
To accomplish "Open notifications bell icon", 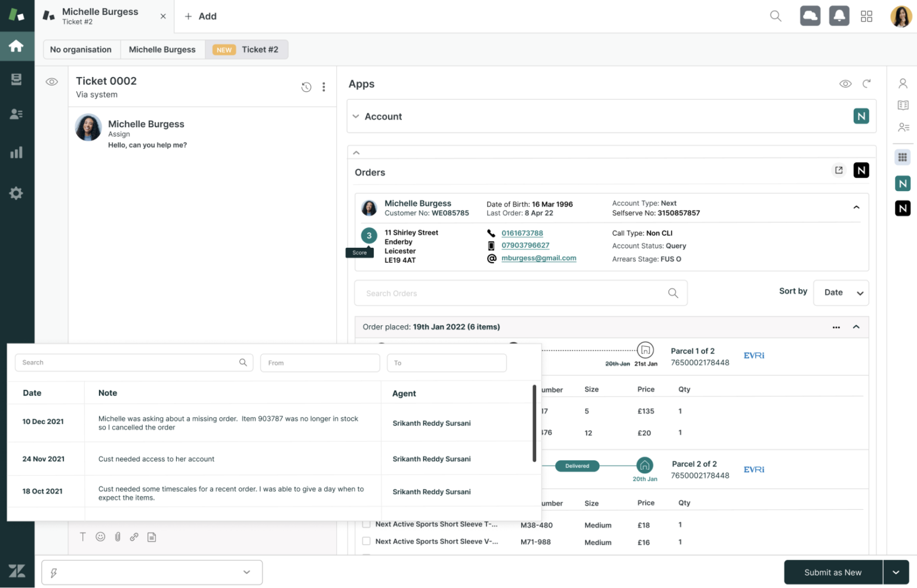I will (x=839, y=16).
